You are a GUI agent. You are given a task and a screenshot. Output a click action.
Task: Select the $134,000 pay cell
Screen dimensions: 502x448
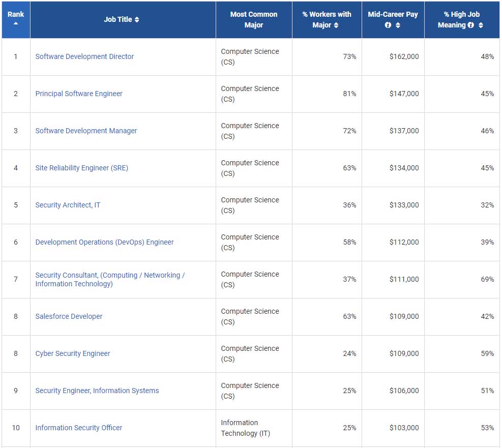[393, 168]
